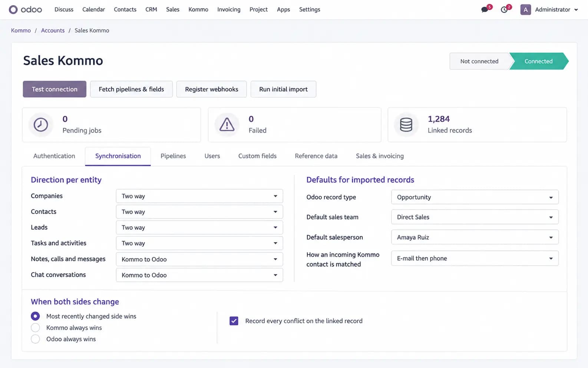Click the Test connection button

point(54,89)
